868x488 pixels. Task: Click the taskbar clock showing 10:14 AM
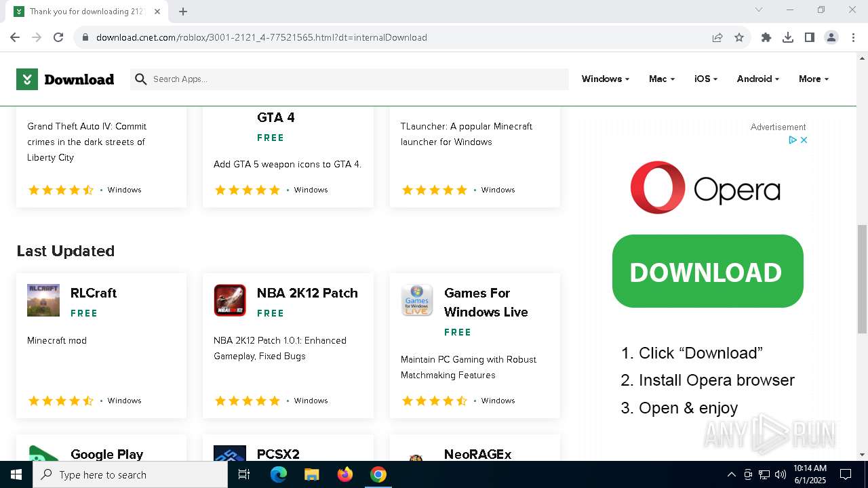810,474
